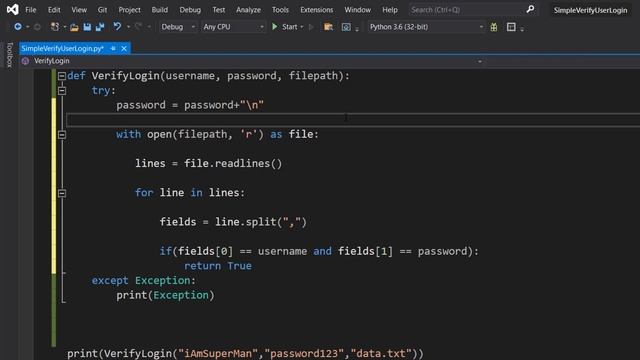Open the Window menu
Screen dimensions: 640x360
click(357, 9)
